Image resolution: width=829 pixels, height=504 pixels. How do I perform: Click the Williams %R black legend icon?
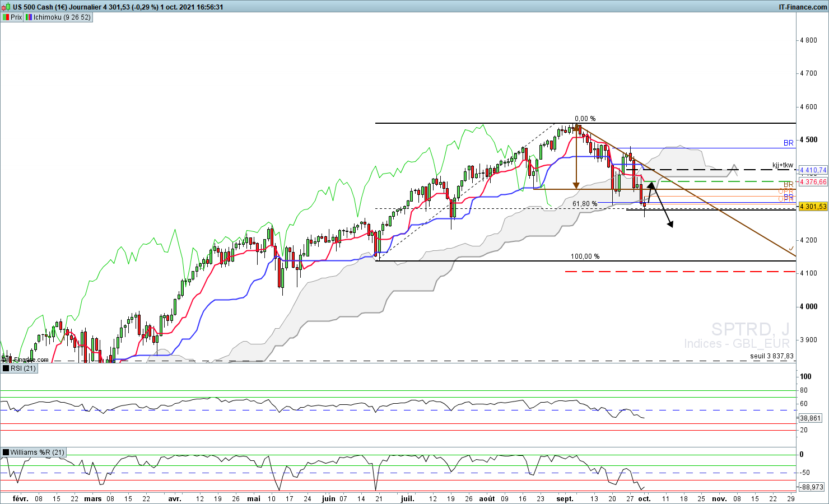pos(6,452)
